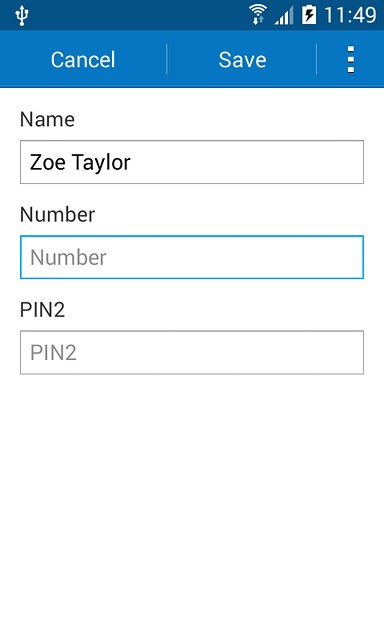Tap the divider between Cancel and Save

[x=167, y=60]
